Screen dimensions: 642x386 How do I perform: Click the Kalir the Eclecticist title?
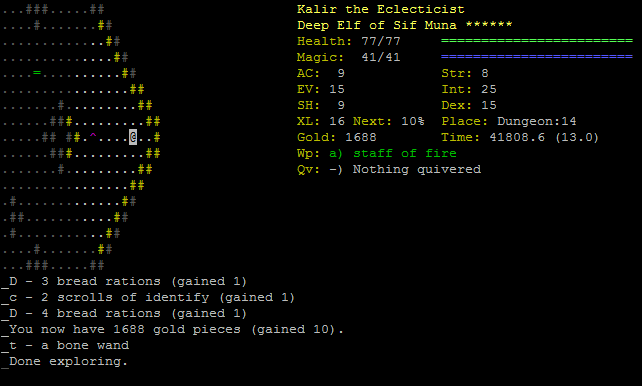pyautogui.click(x=381, y=9)
